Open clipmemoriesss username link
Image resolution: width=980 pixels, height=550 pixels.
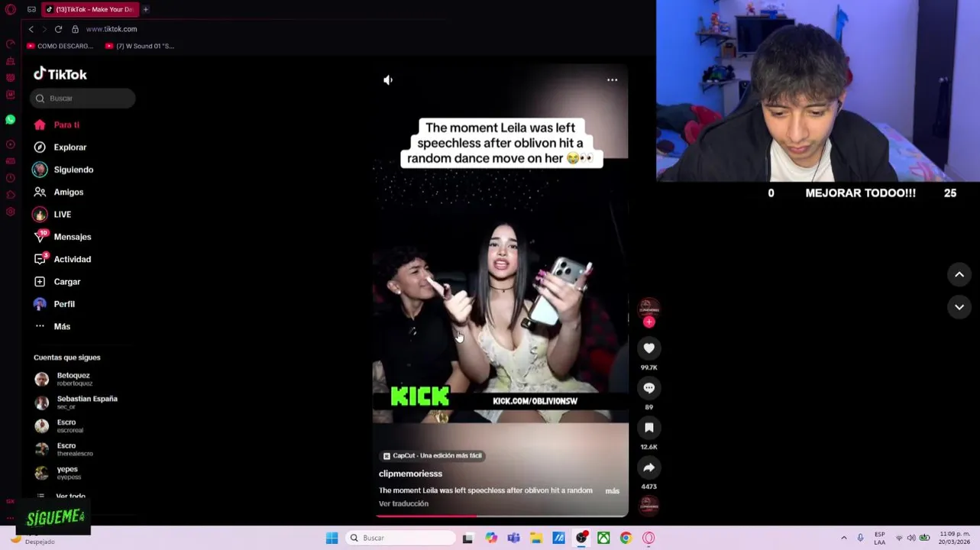click(410, 474)
